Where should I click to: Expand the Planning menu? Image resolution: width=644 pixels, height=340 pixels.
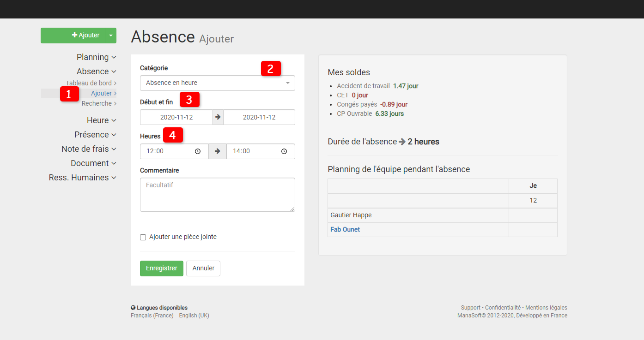pyautogui.click(x=96, y=57)
